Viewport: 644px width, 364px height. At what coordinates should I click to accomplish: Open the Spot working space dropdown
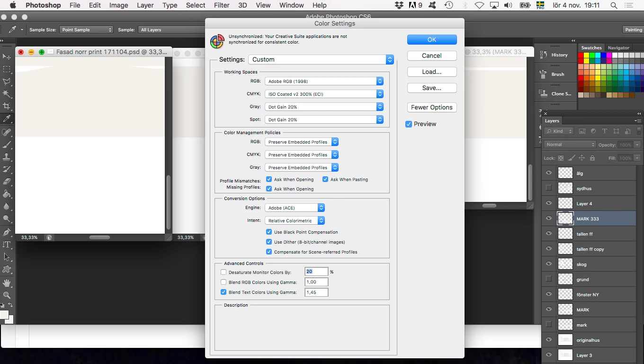324,120
